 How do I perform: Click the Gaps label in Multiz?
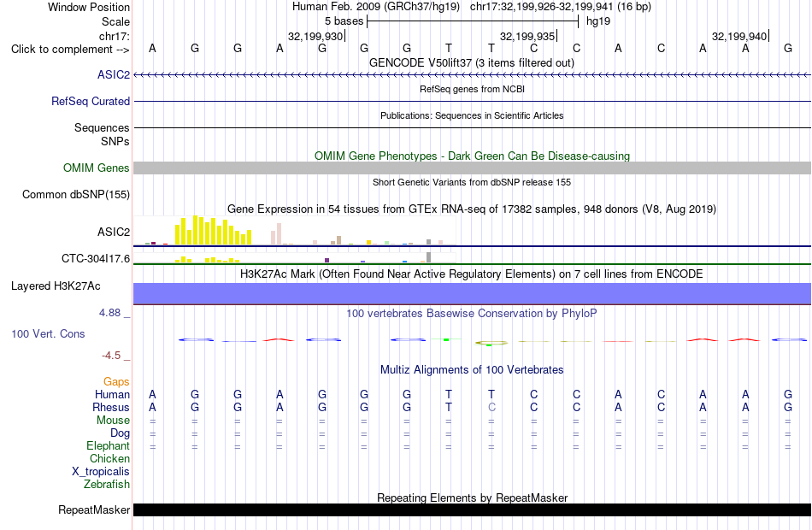(x=116, y=382)
